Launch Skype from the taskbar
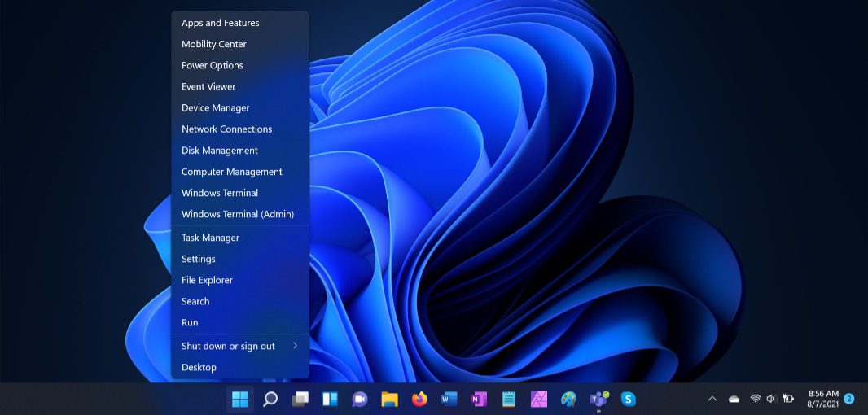The height and width of the screenshot is (415, 868). coord(628,399)
